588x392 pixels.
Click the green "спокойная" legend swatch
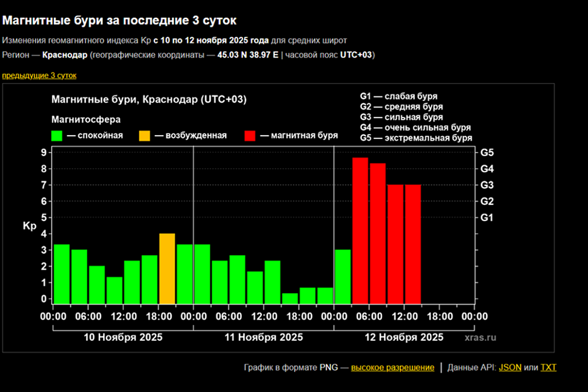click(57, 135)
